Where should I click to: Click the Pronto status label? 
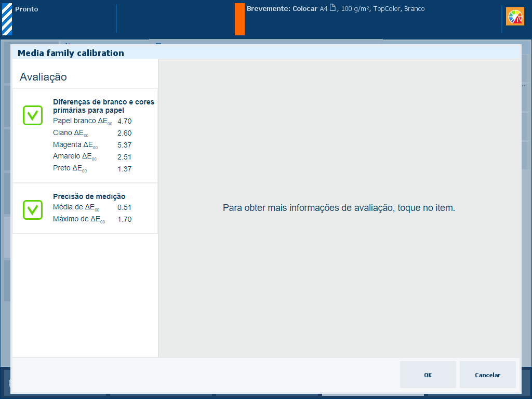coord(26,9)
